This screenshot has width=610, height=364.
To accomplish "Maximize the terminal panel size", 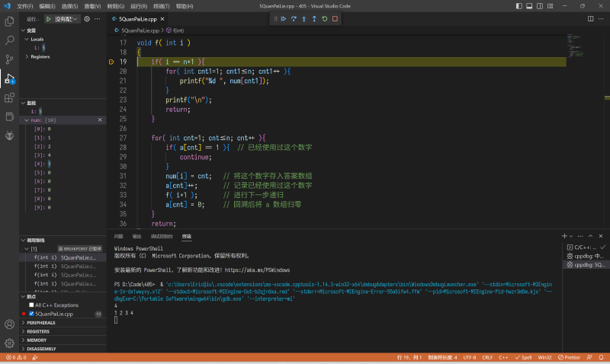I will [x=590, y=236].
